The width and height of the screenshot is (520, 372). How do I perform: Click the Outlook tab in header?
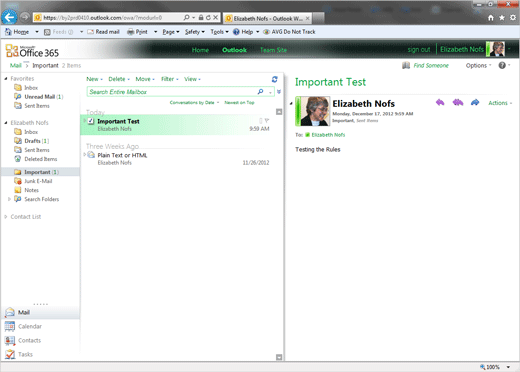[x=234, y=50]
